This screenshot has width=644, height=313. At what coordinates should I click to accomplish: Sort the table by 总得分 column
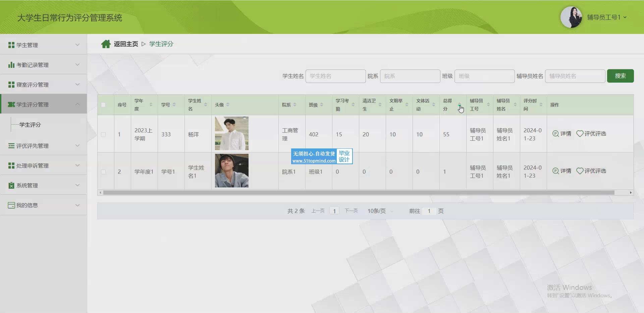click(x=460, y=105)
